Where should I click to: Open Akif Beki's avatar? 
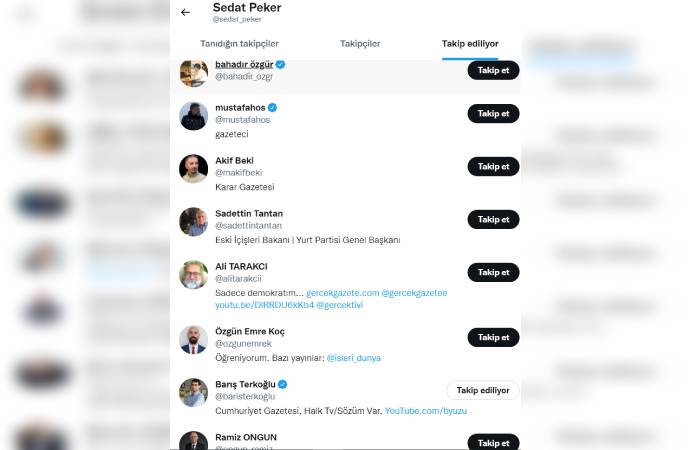(x=193, y=168)
